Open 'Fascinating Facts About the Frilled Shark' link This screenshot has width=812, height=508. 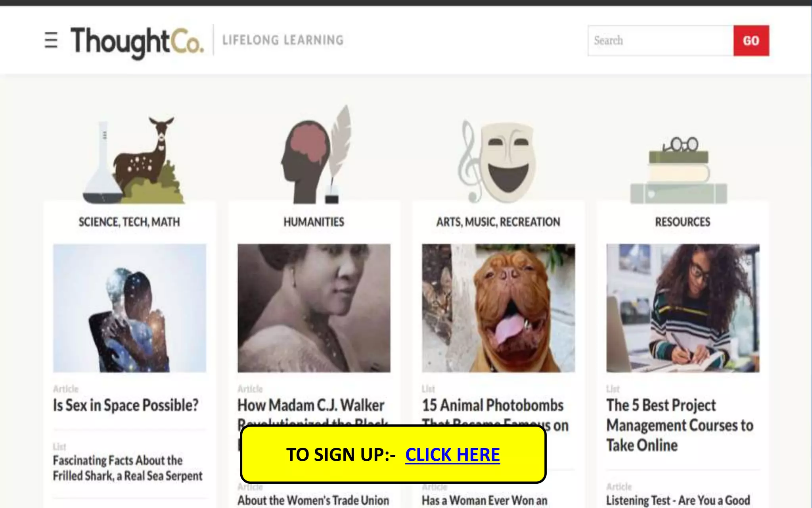(x=128, y=468)
